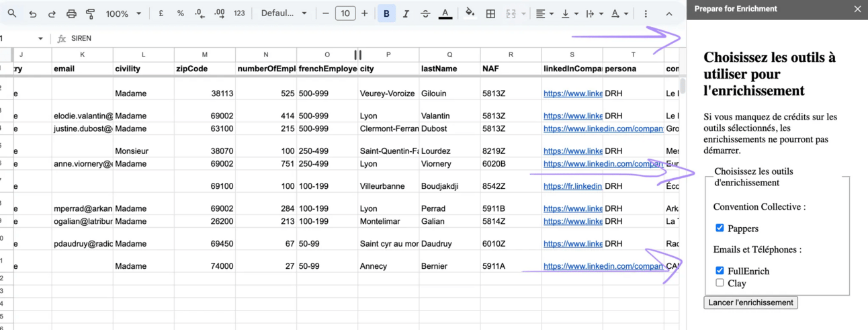This screenshot has width=868, height=330.
Task: Open the Default font dropdown
Action: tap(284, 13)
